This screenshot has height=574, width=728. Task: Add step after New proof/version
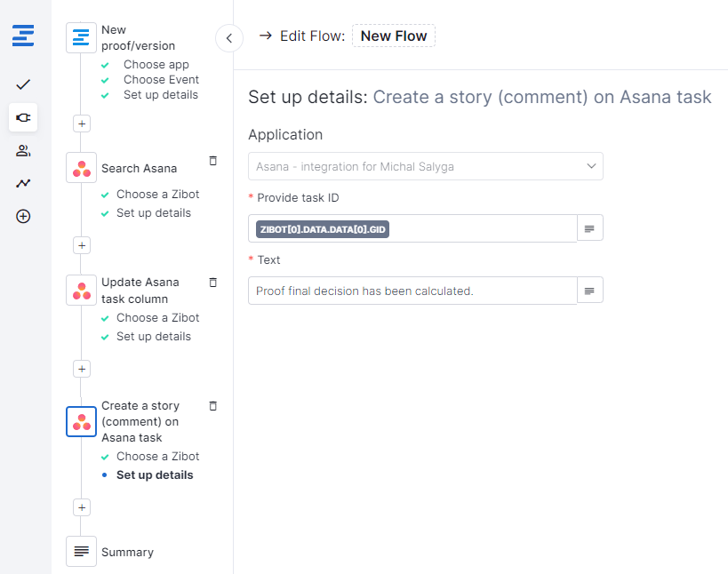click(x=82, y=124)
